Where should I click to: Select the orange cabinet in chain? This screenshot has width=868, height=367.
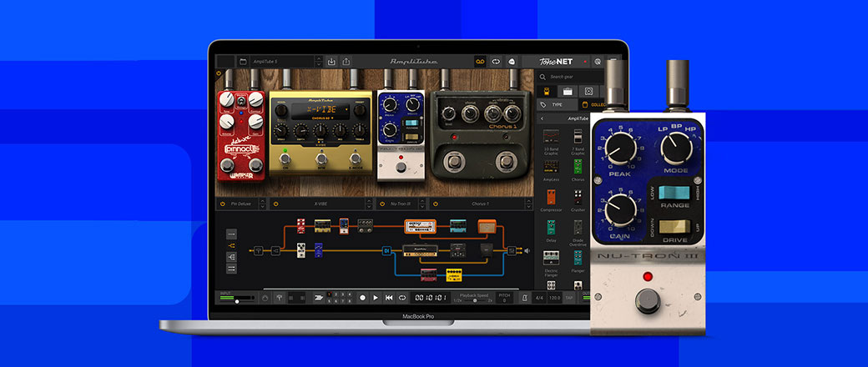click(487, 226)
